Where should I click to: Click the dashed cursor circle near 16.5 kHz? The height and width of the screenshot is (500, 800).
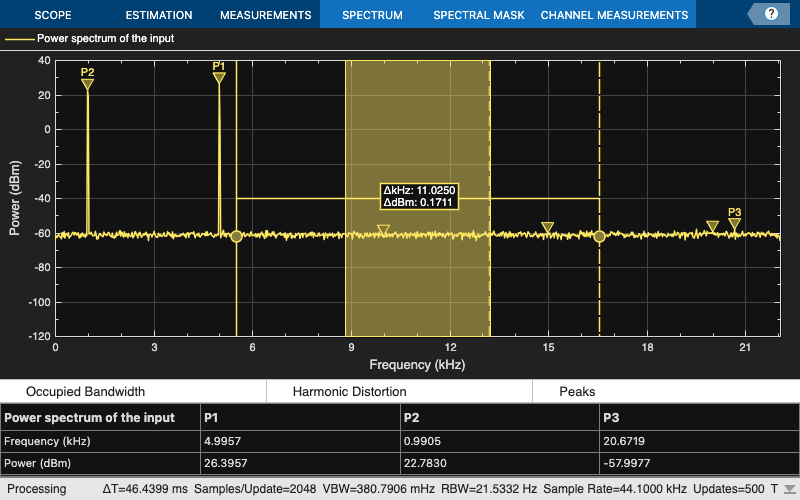(x=599, y=236)
